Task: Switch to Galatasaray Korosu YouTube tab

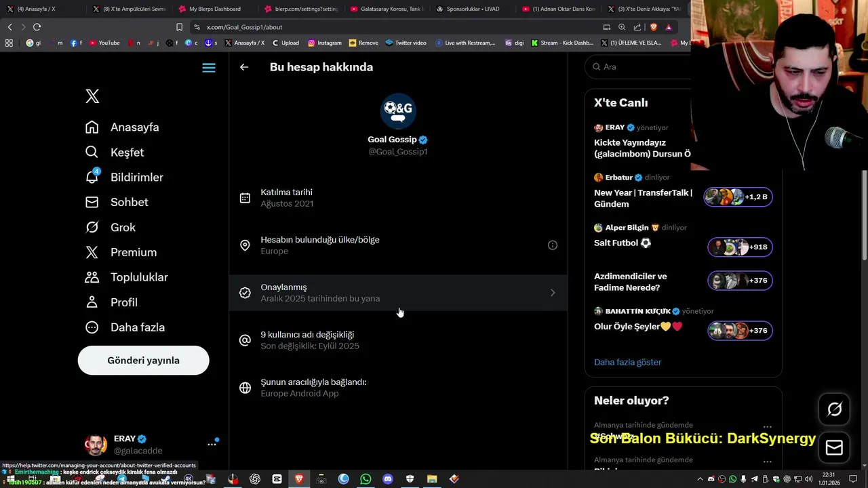Action: 387,9
